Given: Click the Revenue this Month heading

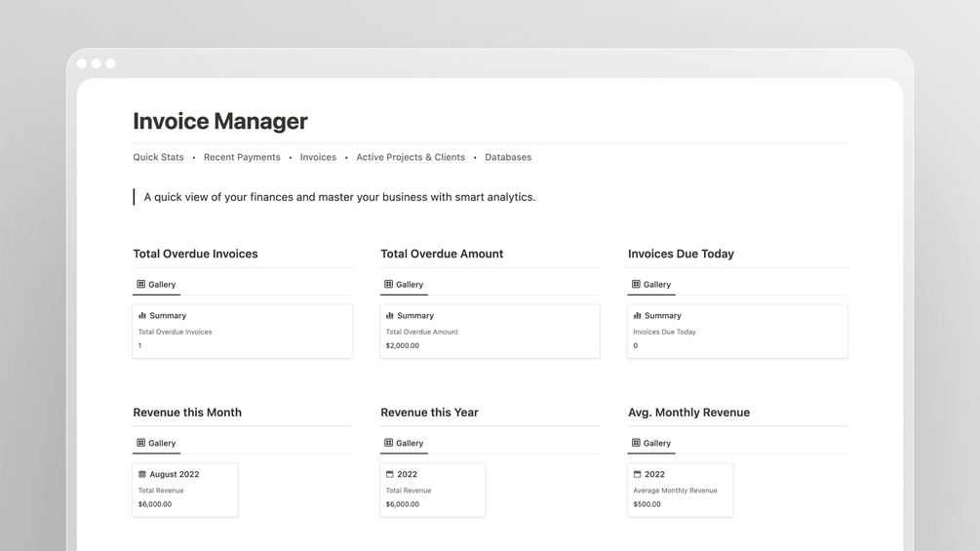Looking at the screenshot, I should tap(187, 413).
